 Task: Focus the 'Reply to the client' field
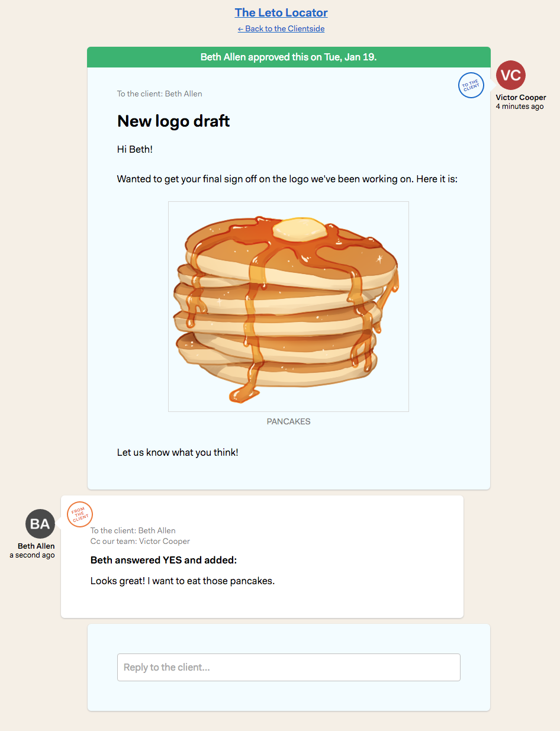[x=289, y=667]
